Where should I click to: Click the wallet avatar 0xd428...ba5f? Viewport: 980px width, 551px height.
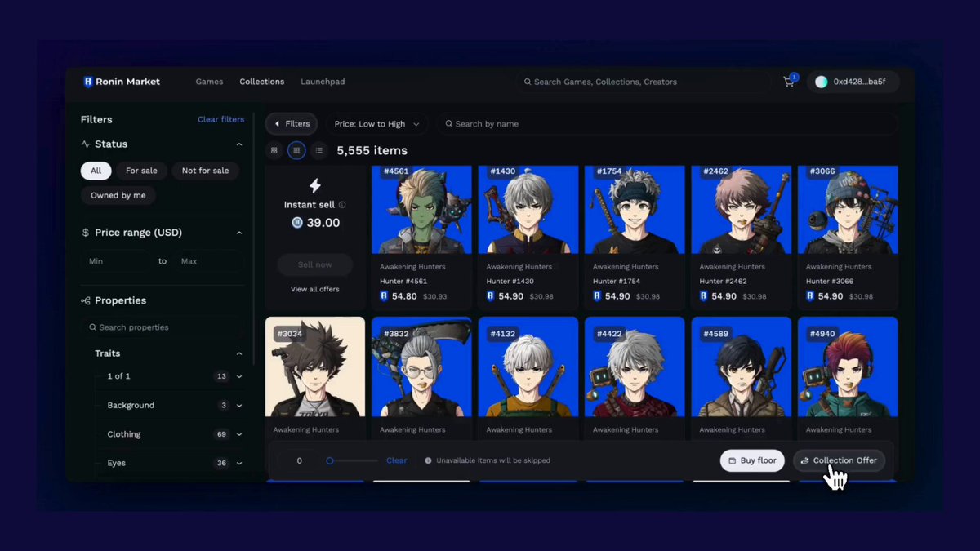click(853, 82)
